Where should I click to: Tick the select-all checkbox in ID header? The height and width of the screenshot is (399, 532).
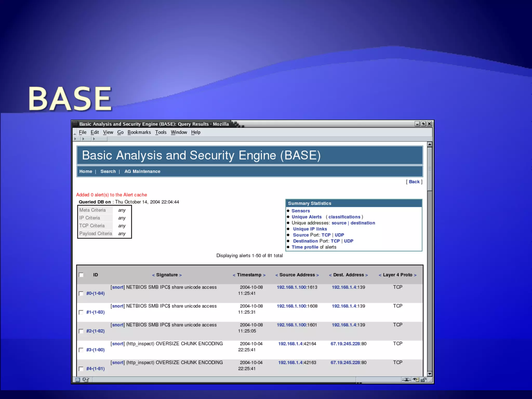[x=81, y=275]
